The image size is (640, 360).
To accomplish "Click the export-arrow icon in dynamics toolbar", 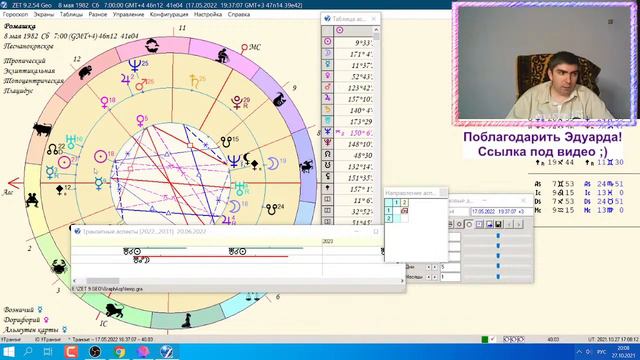I will click(x=489, y=224).
